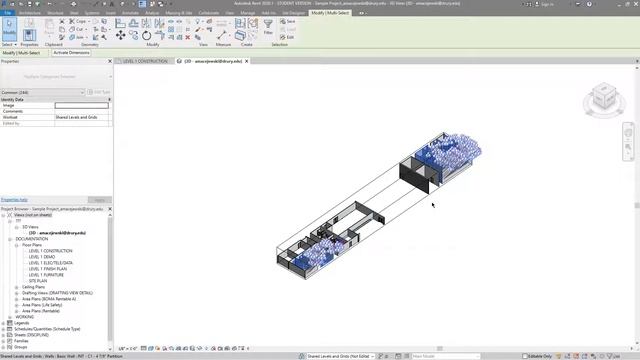
Task: Switch to LEVEL 1 CONSTRUCTION view tab
Action: click(x=145, y=61)
